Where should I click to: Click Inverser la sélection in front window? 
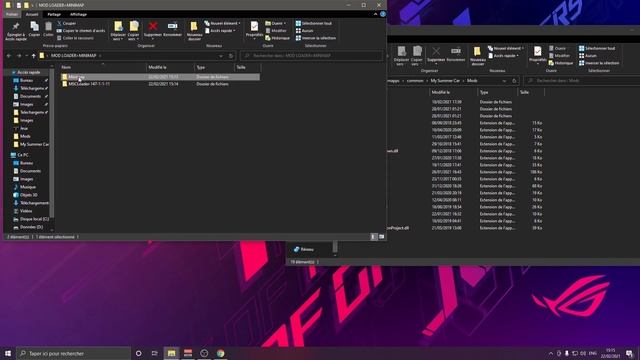click(x=316, y=38)
